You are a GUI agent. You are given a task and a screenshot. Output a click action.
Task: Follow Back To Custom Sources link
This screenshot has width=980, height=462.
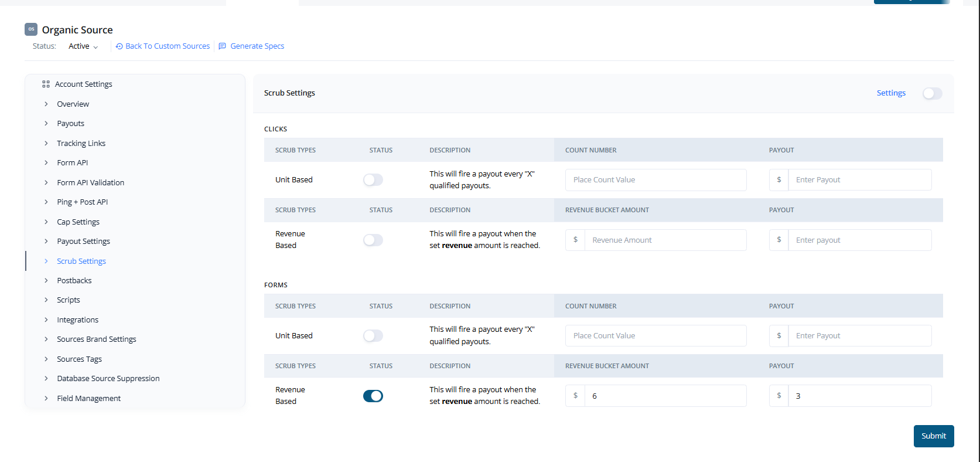[168, 46]
